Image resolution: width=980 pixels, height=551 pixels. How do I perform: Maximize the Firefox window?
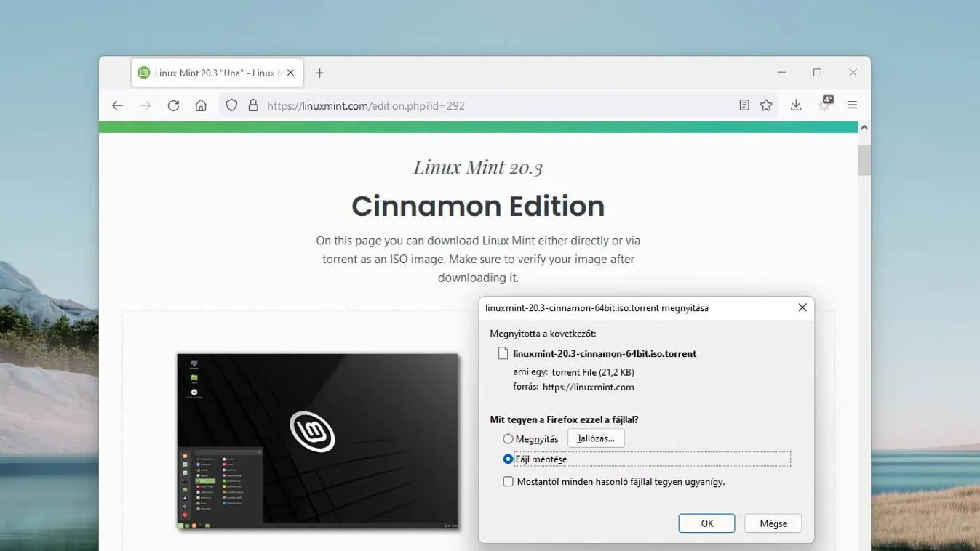tap(818, 73)
